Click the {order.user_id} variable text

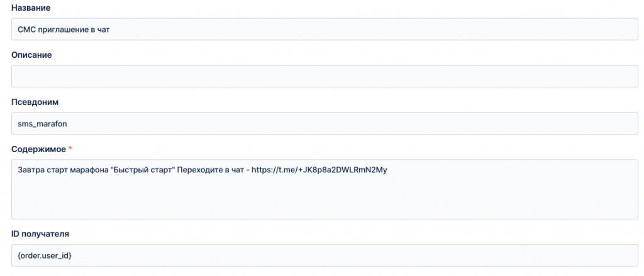coord(45,256)
